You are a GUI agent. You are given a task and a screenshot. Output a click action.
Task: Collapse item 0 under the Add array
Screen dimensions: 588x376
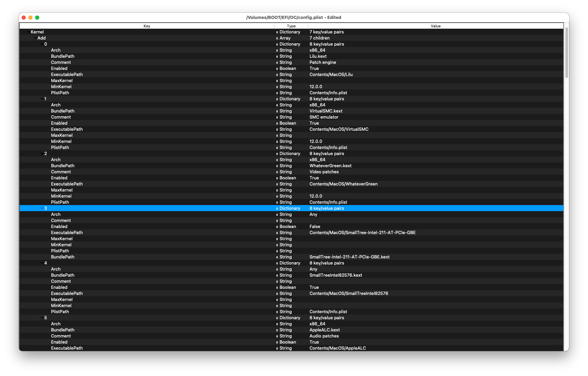coord(42,44)
